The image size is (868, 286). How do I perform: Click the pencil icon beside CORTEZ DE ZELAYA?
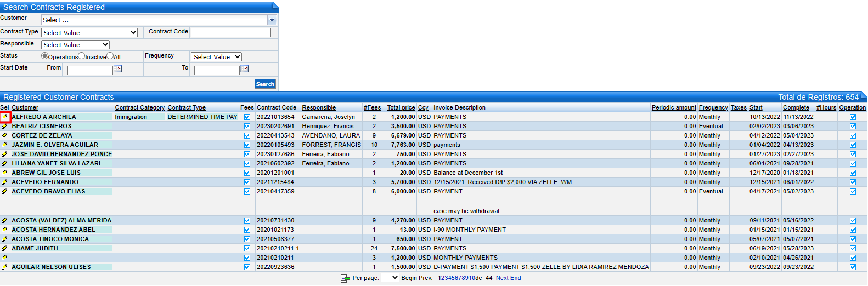click(x=4, y=135)
